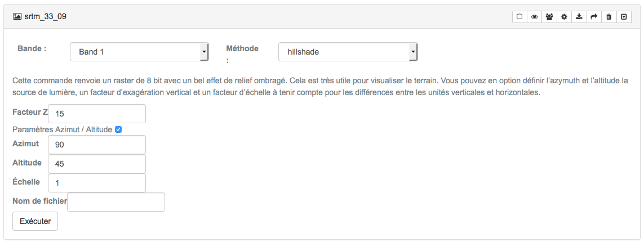The width and height of the screenshot is (644, 242).
Task: Click into the Facteur Z field
Action: point(97,114)
